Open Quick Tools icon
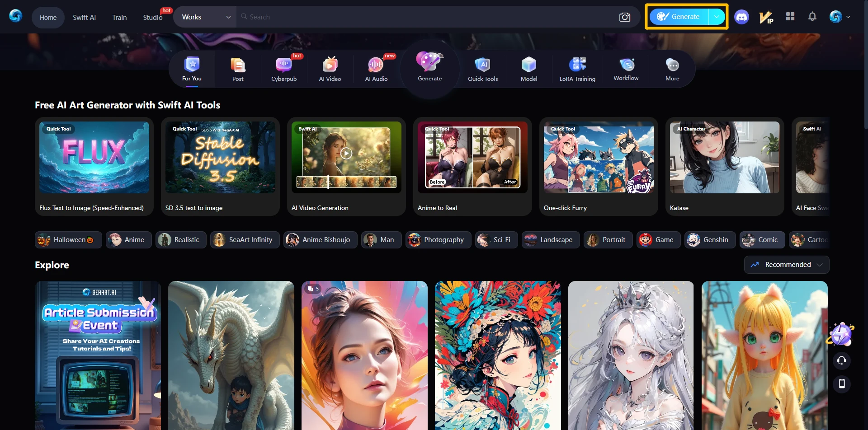Image resolution: width=868 pixels, height=430 pixels. pos(483,65)
